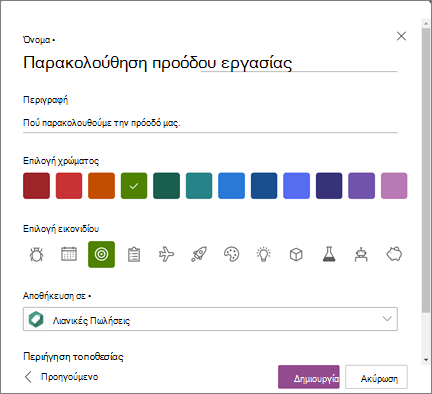Click the scrollbar down arrow
The image size is (432, 394).
(x=426, y=360)
